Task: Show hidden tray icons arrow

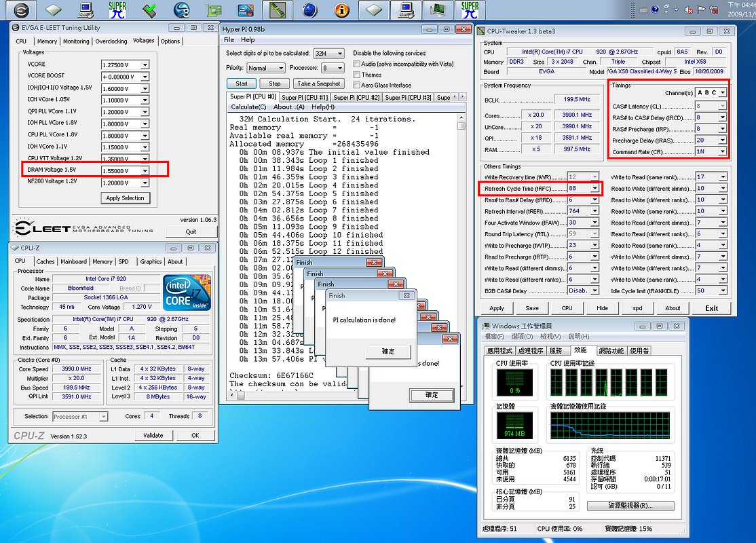Action: click(676, 9)
